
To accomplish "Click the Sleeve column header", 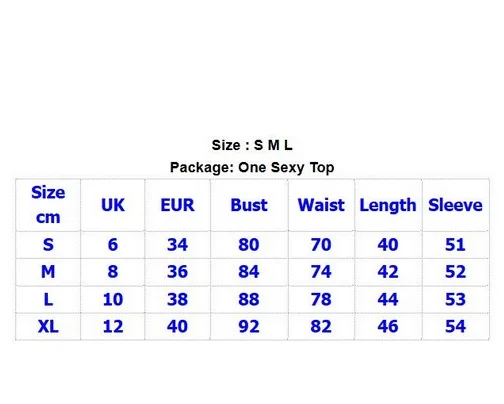I will pos(455,205).
